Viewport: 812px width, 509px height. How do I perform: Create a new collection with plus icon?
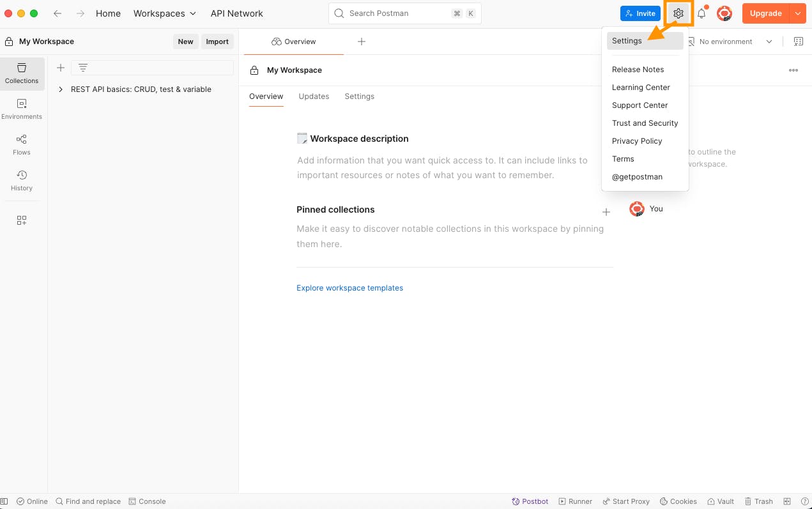tap(61, 68)
